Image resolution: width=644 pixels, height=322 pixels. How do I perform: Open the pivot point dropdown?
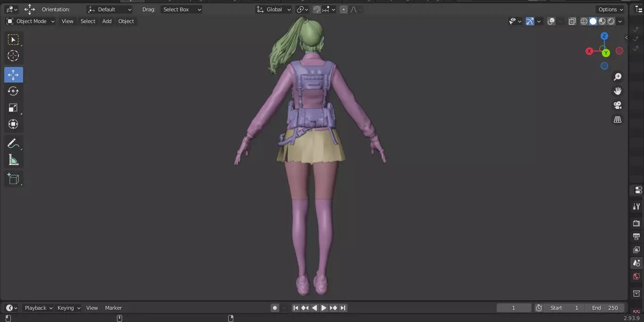tap(302, 9)
